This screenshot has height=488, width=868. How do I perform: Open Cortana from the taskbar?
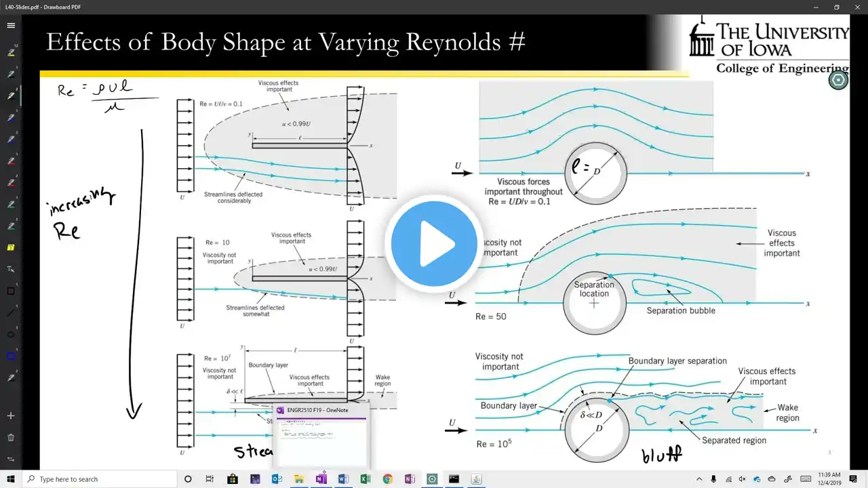189,479
